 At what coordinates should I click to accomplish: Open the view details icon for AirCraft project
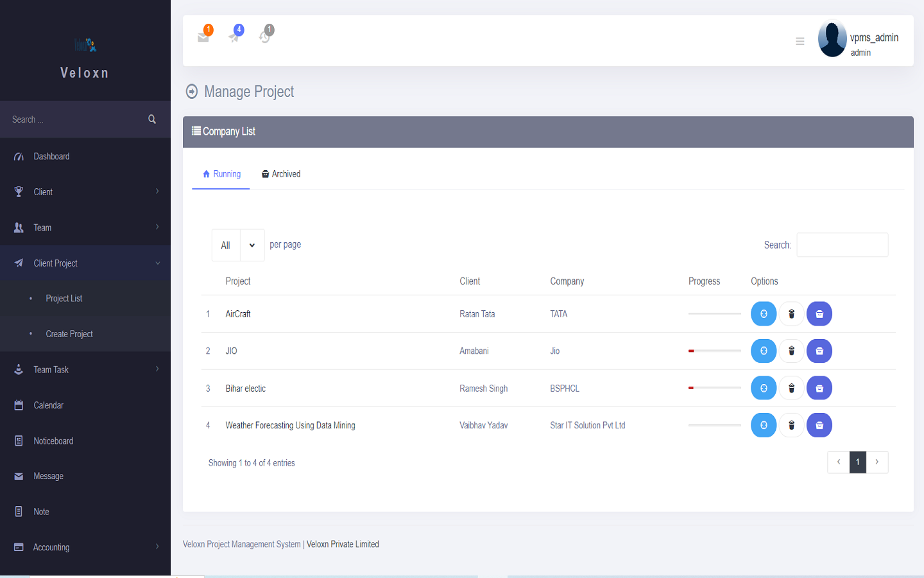pos(764,314)
